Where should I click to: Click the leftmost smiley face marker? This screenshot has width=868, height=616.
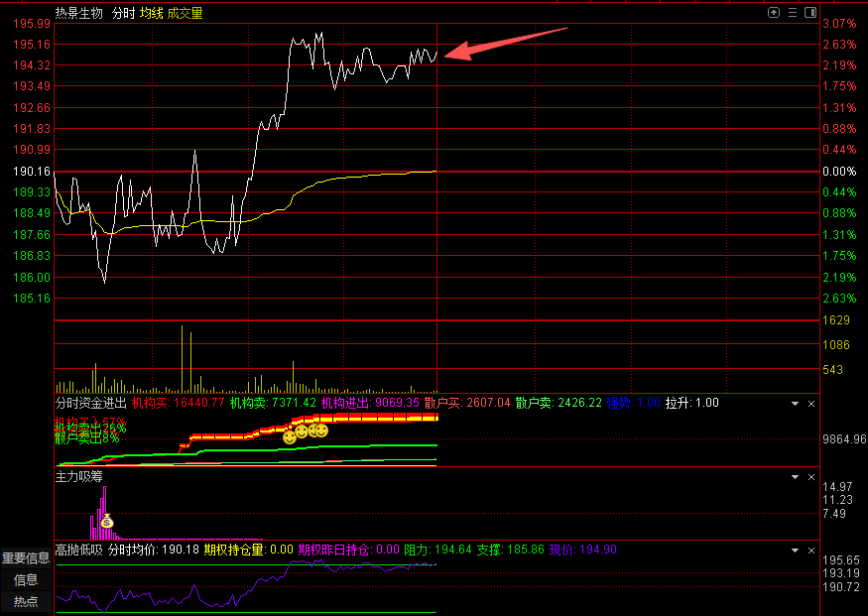[290, 436]
